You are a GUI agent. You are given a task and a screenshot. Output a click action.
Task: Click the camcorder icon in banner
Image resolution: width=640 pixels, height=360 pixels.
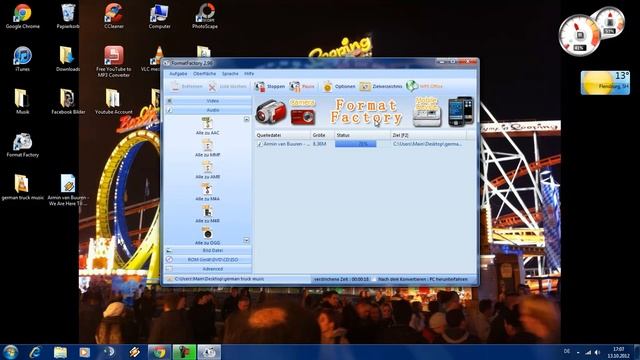pyautogui.click(x=271, y=111)
